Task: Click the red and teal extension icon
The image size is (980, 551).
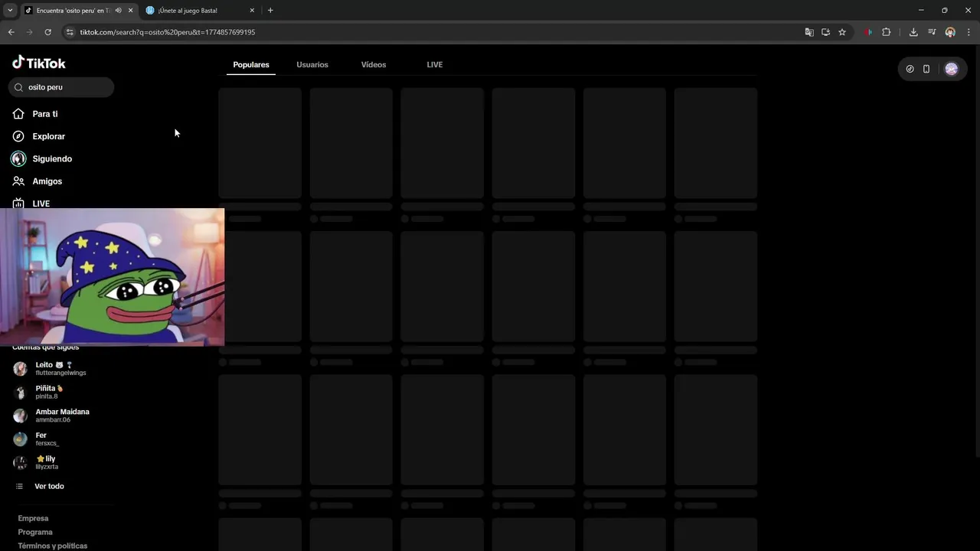Action: (868, 32)
